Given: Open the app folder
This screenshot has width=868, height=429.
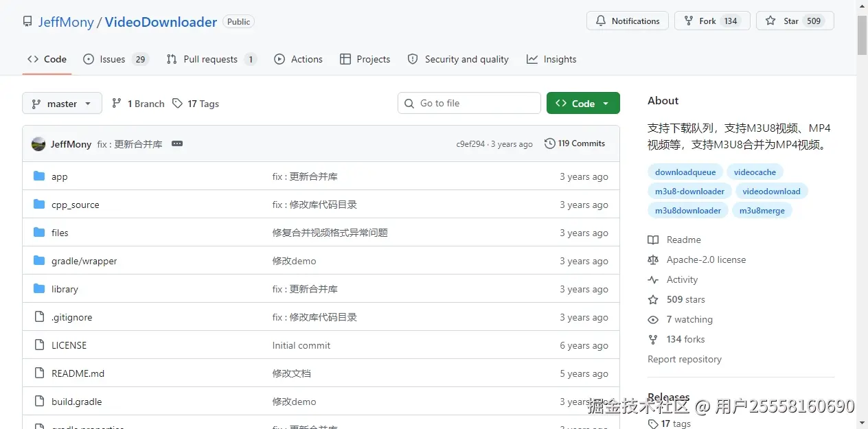Looking at the screenshot, I should (60, 176).
